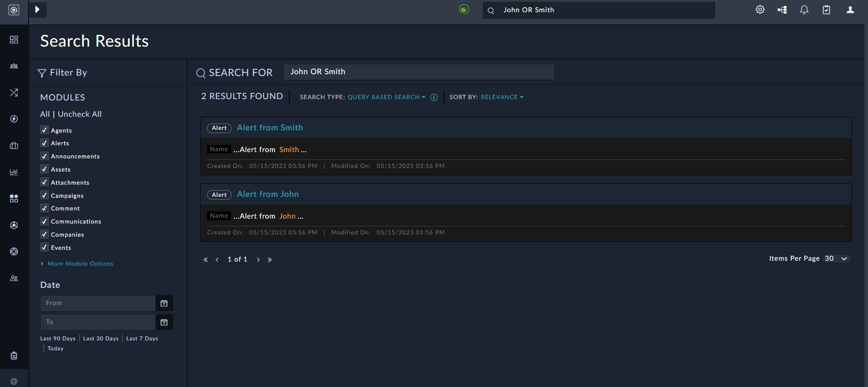Click the highlighted John name match
The image size is (868, 387).
[x=287, y=216]
